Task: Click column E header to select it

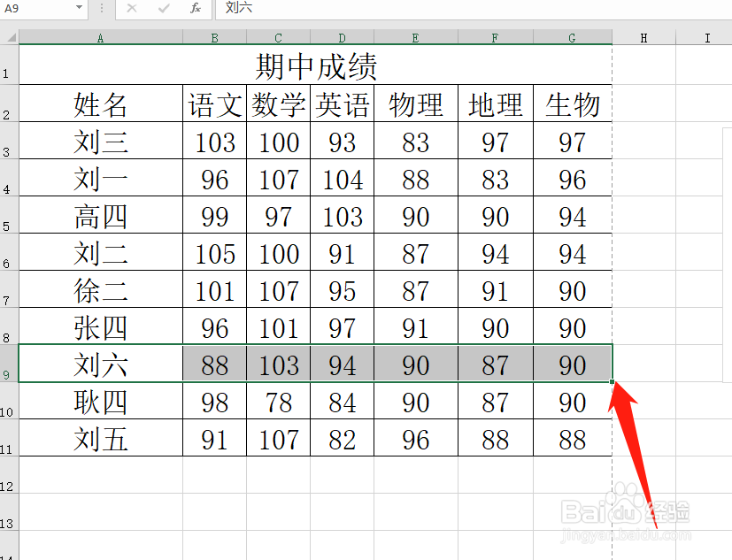Action: click(415, 37)
